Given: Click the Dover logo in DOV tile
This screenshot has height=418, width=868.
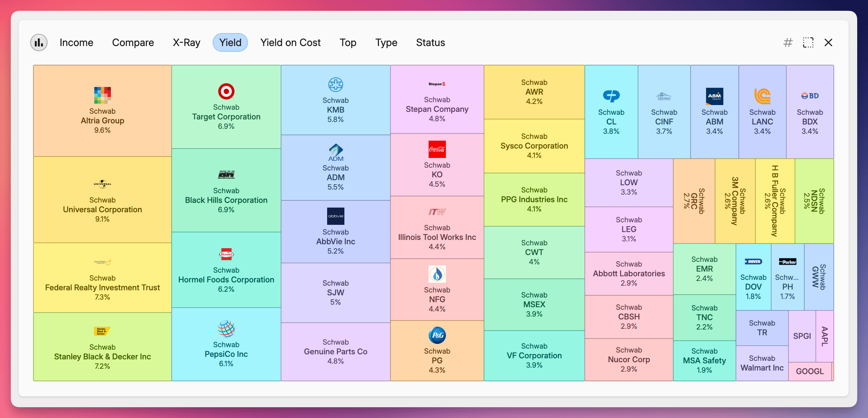Looking at the screenshot, I should pyautogui.click(x=754, y=262).
